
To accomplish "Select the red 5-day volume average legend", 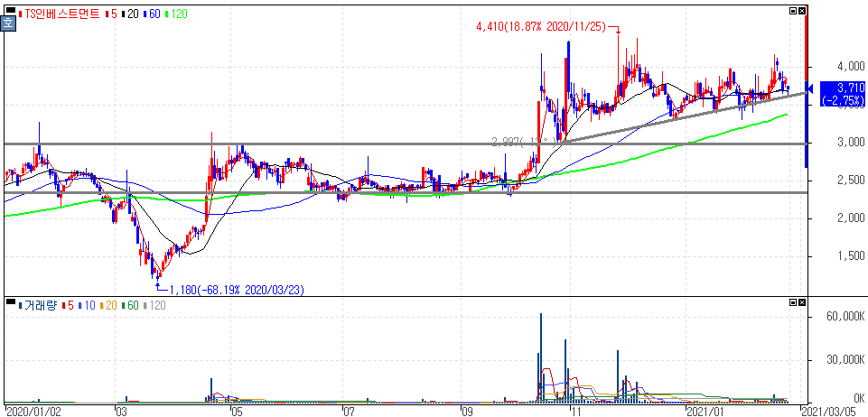I will coord(67,305).
